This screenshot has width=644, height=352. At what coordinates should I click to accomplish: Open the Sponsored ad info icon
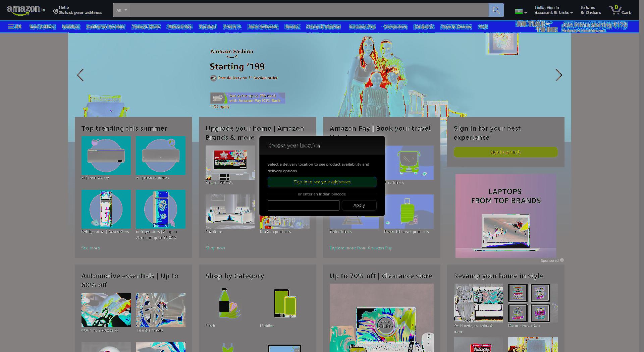pos(562,260)
